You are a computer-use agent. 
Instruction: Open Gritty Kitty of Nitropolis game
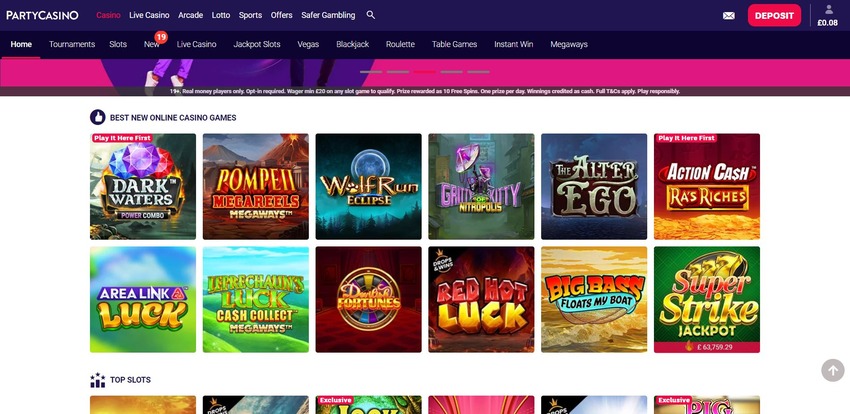click(481, 186)
